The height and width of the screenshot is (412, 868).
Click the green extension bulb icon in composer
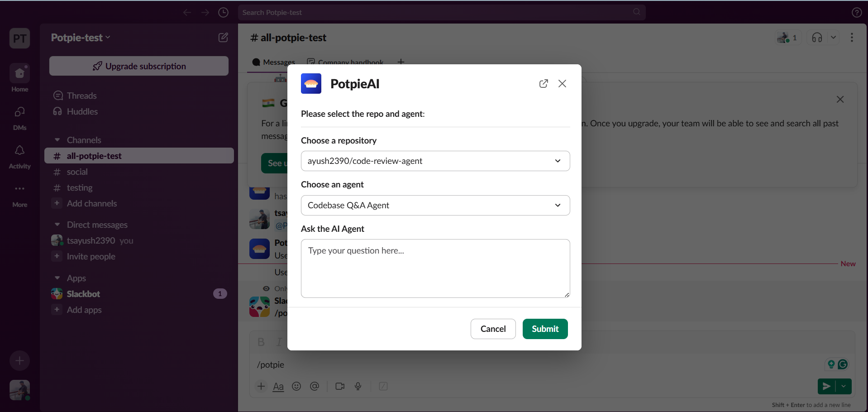(x=831, y=364)
